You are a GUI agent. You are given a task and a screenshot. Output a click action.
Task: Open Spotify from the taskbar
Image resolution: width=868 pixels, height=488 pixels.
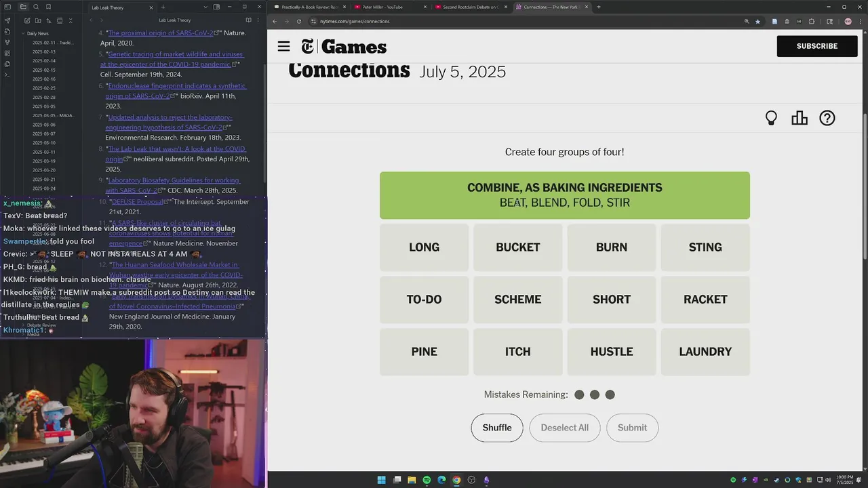point(427,480)
